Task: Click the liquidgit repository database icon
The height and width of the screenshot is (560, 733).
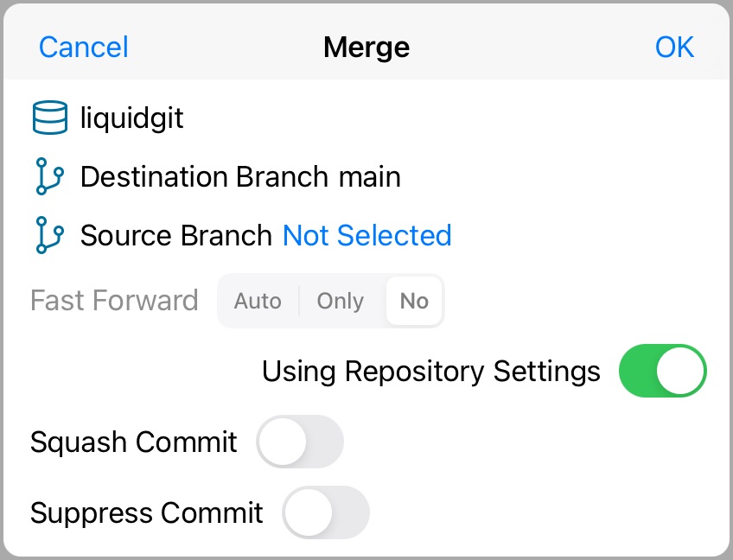Action: click(x=49, y=118)
